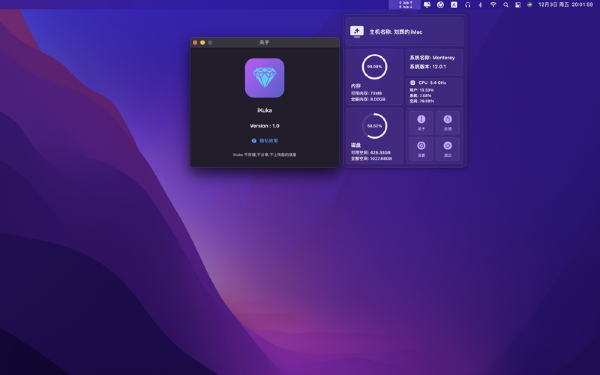Click the memory usage ring gauge
The height and width of the screenshot is (375, 600).
click(374, 67)
